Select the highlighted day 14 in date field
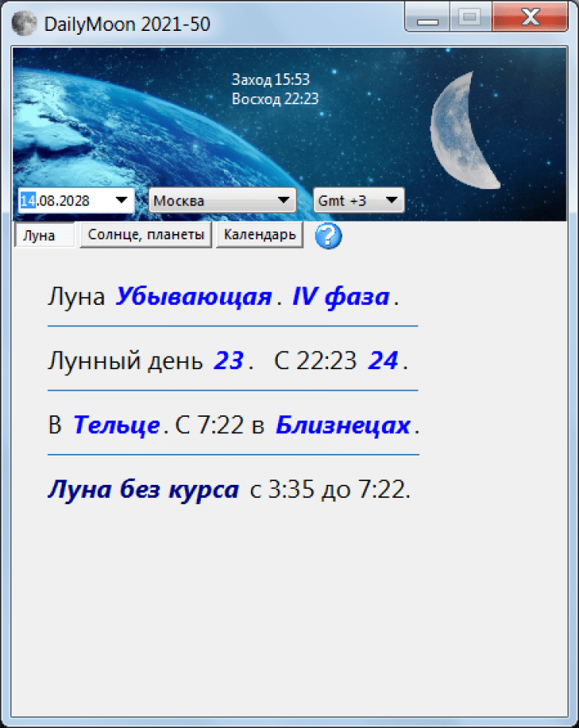 (x=27, y=201)
